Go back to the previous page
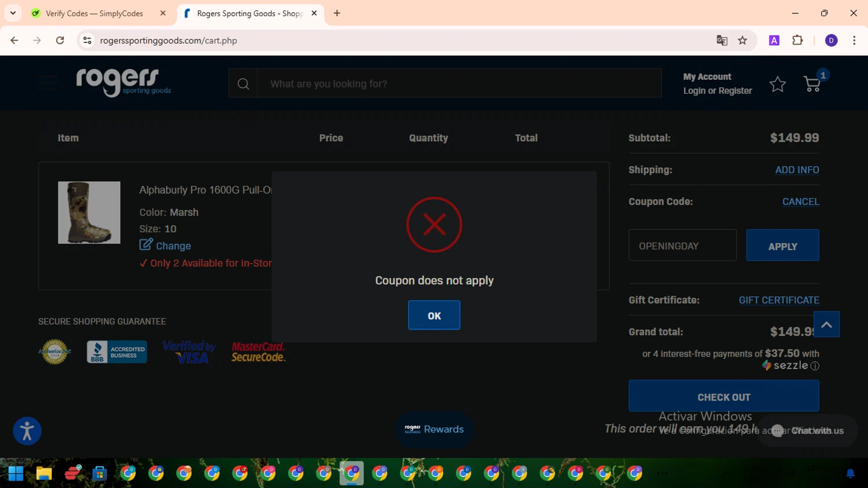 tap(14, 41)
